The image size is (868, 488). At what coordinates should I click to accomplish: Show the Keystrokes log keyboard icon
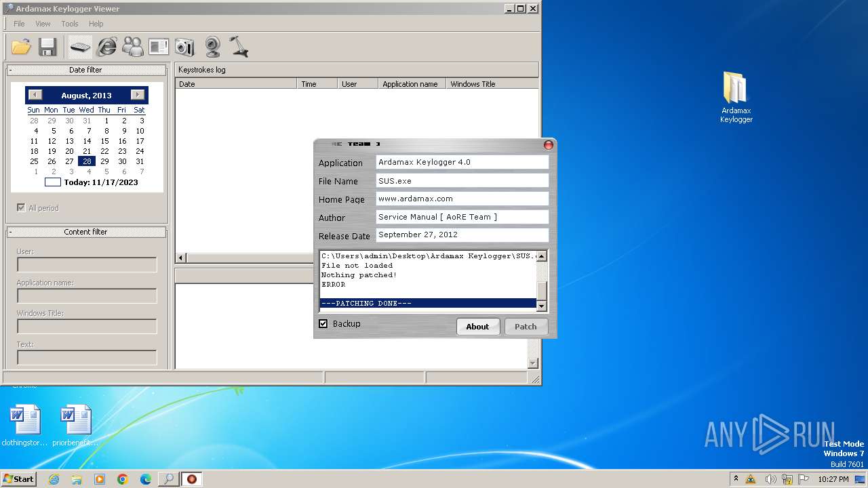[x=80, y=47]
